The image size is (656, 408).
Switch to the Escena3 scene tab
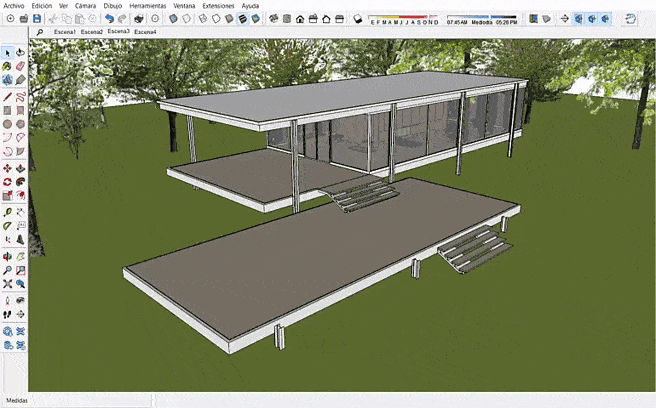[118, 31]
